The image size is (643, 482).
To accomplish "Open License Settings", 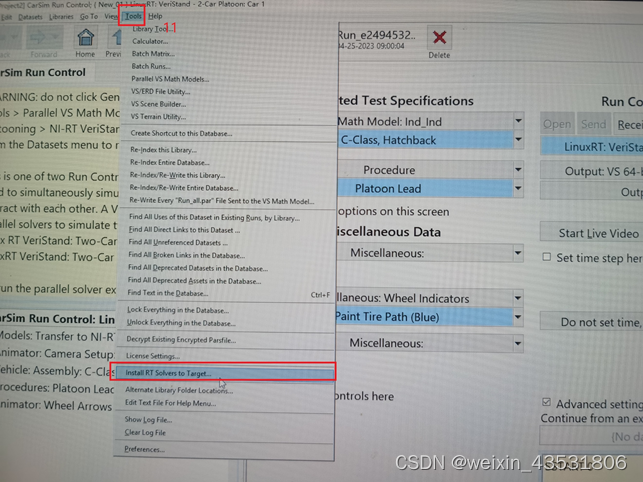I will click(153, 356).
